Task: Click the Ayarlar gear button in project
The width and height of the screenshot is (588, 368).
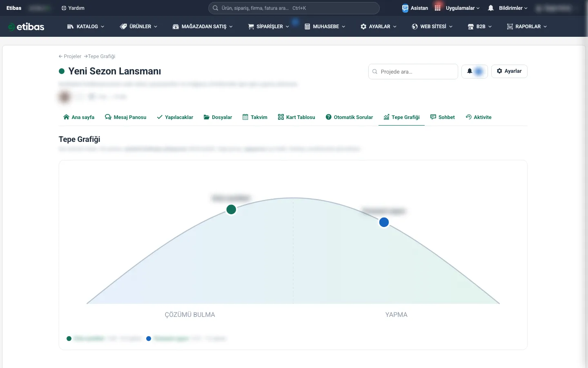Action: pos(509,71)
